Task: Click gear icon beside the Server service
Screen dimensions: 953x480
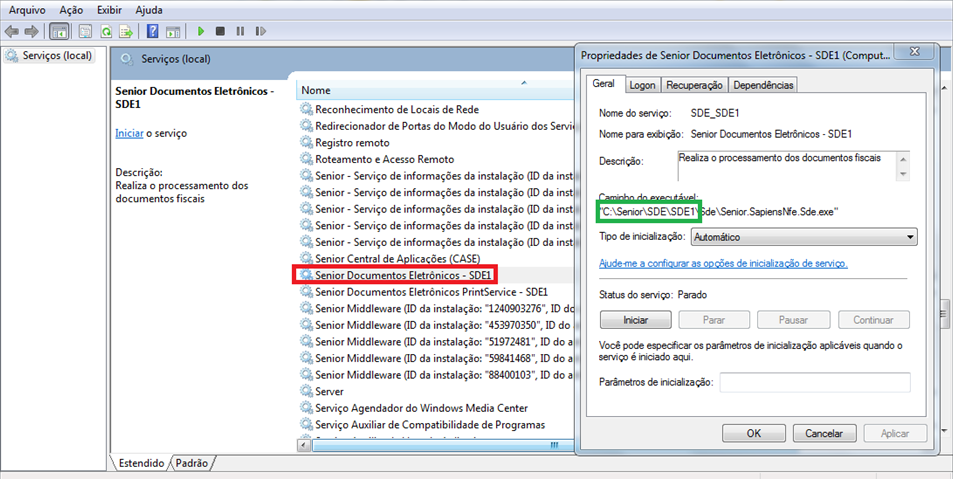Action: tap(306, 391)
